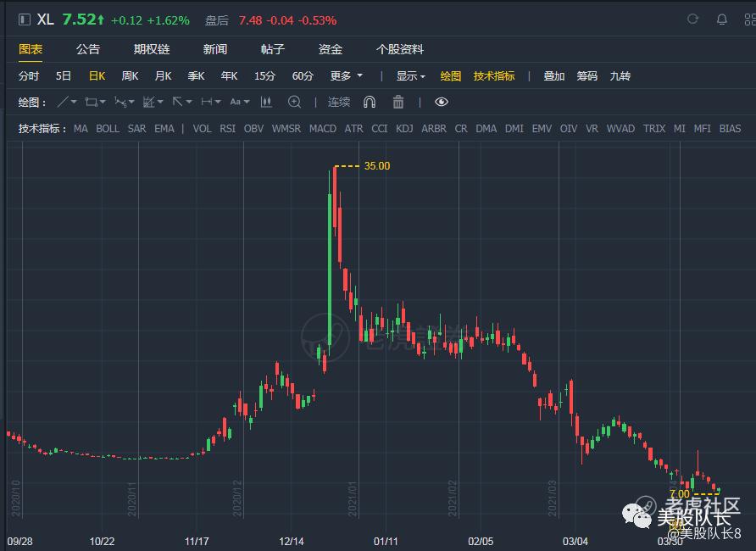The image size is (756, 551).
Task: Open the 新闻 tab
Action: [215, 49]
